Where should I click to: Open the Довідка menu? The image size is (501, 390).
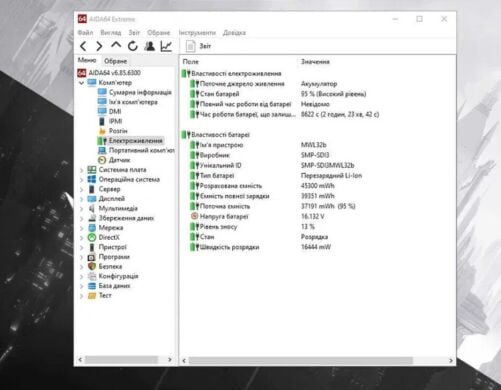(234, 33)
